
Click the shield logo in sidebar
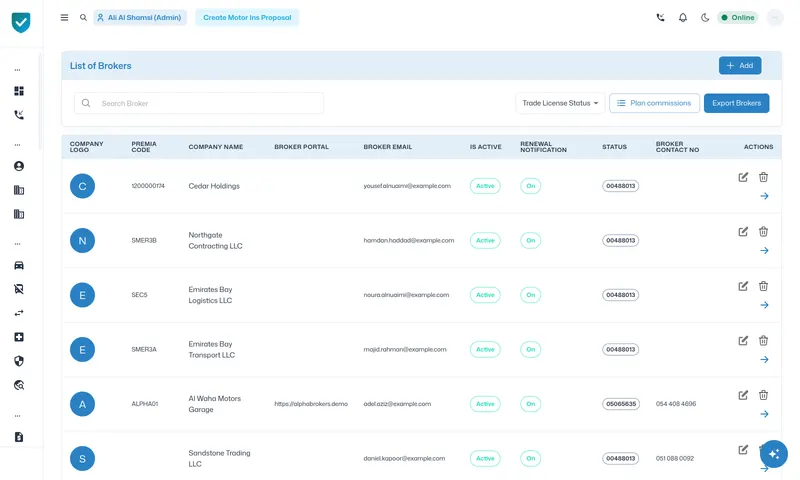(x=21, y=22)
